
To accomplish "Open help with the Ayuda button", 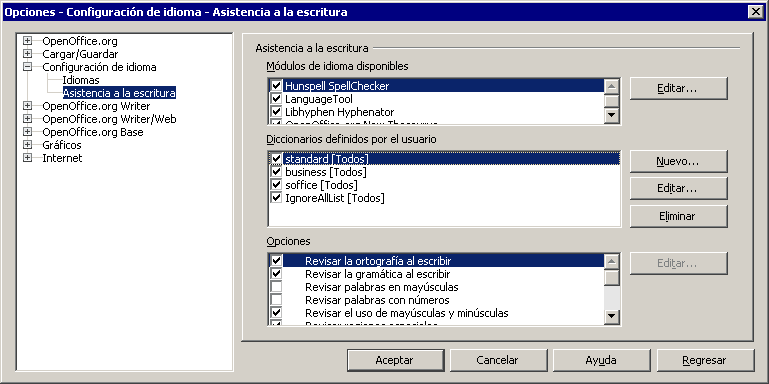I will [601, 360].
